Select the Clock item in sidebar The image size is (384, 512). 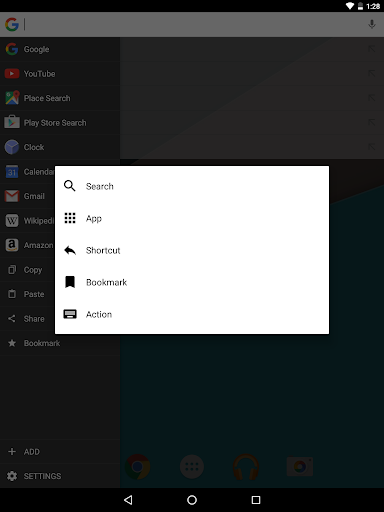click(60, 147)
